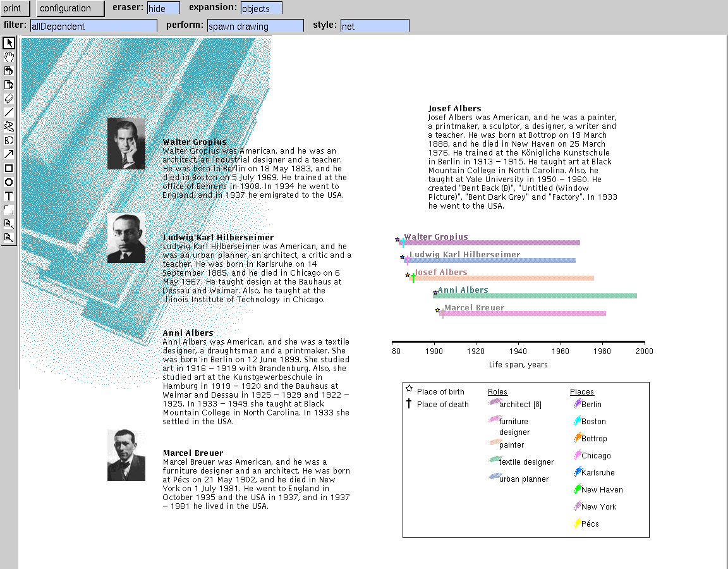The width and height of the screenshot is (728, 569).
Task: Click the Anni Albers biography heading
Action: 188,333
